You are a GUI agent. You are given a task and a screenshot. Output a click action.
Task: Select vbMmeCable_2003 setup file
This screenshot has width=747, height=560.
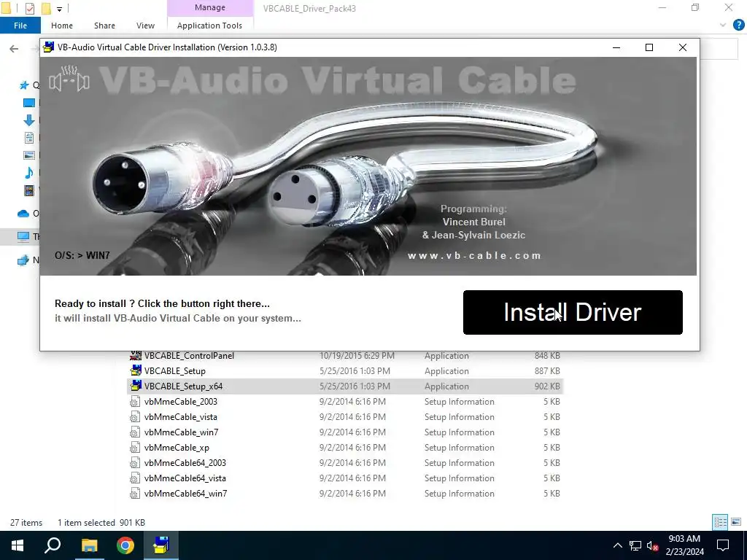coord(345,402)
